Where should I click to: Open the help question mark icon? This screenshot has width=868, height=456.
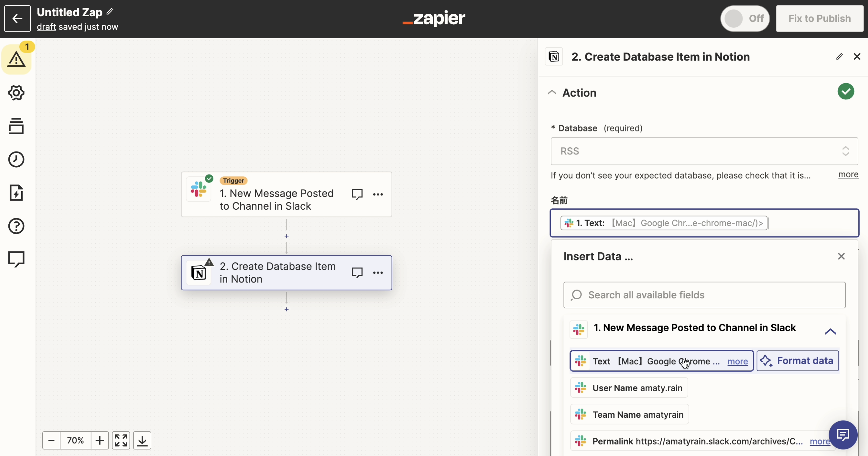16,226
